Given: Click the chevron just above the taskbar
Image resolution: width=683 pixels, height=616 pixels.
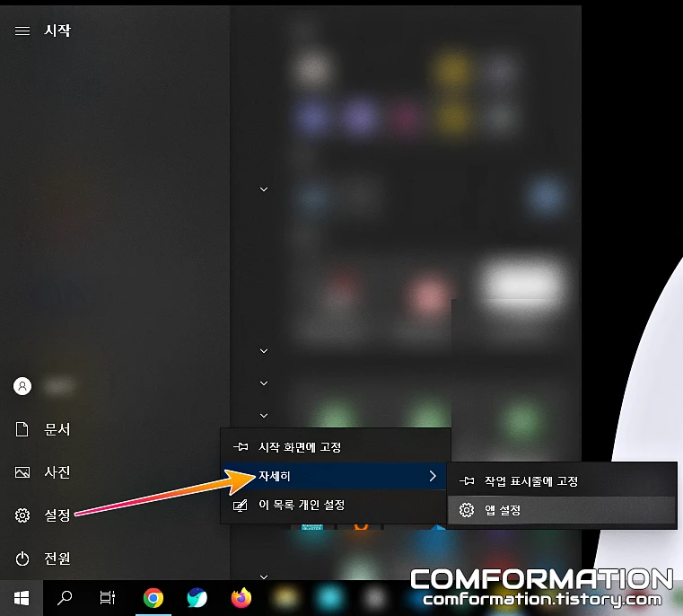Looking at the screenshot, I should click(264, 576).
